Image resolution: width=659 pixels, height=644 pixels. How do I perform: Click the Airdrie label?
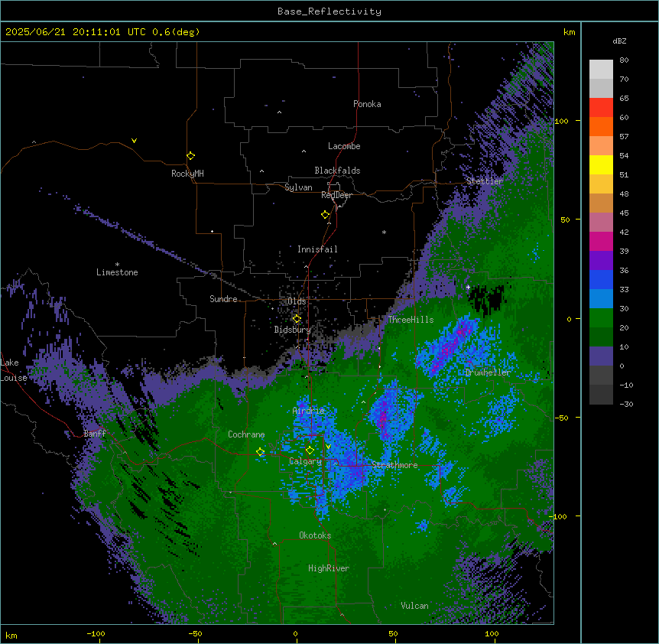coord(308,411)
